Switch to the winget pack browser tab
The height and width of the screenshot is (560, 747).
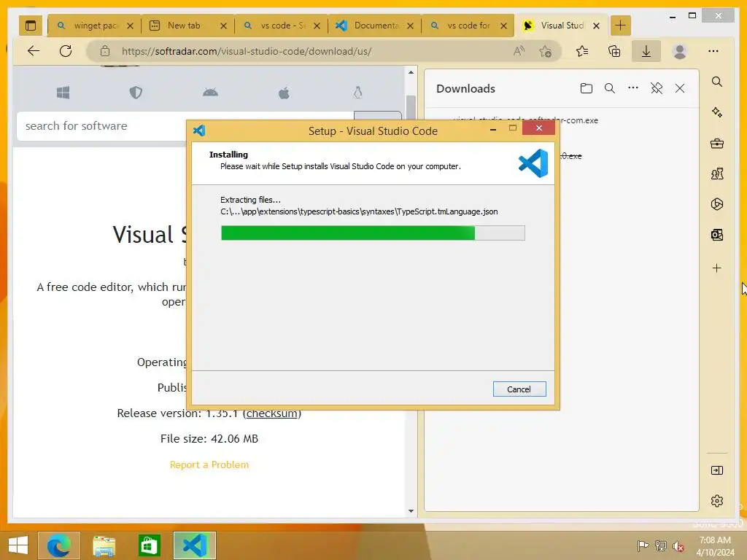click(x=94, y=26)
